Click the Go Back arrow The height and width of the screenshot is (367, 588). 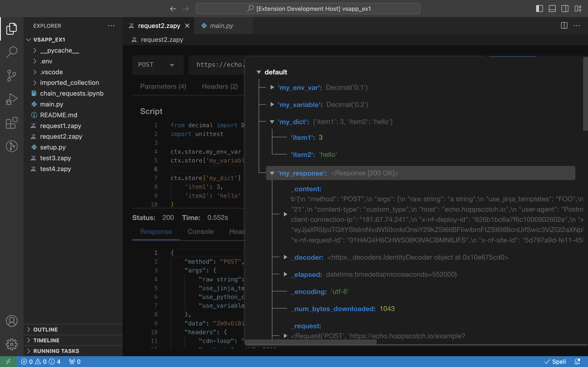click(x=173, y=9)
